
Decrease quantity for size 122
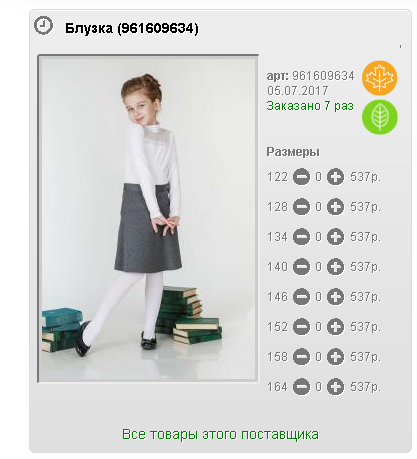click(x=301, y=177)
